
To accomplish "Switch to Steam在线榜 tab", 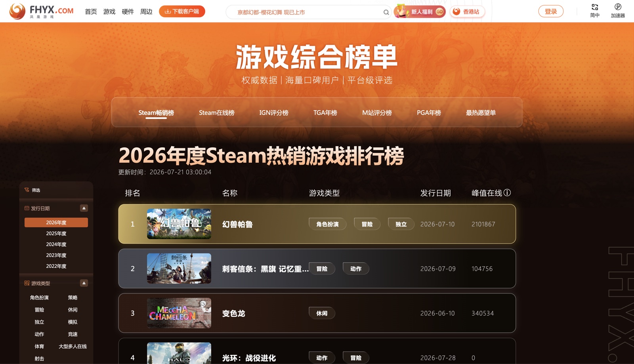I will [217, 113].
